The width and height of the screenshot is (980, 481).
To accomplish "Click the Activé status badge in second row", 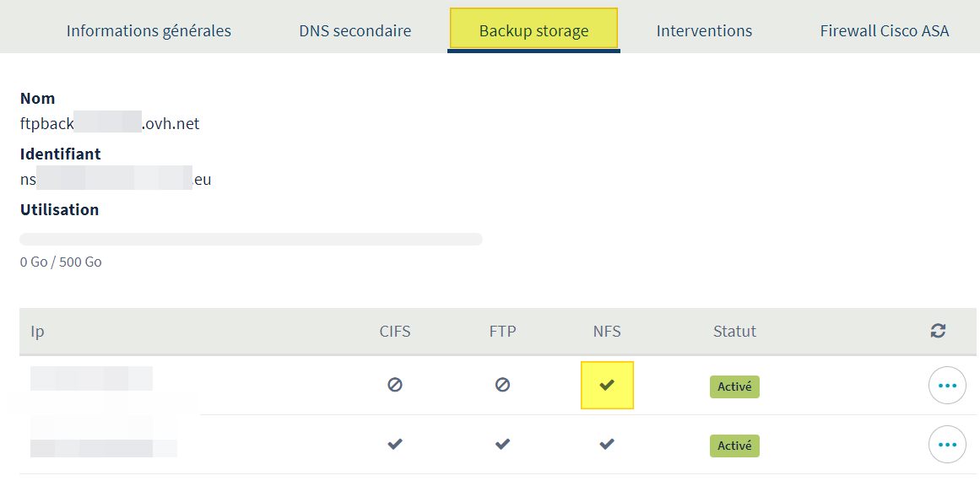I will [734, 446].
